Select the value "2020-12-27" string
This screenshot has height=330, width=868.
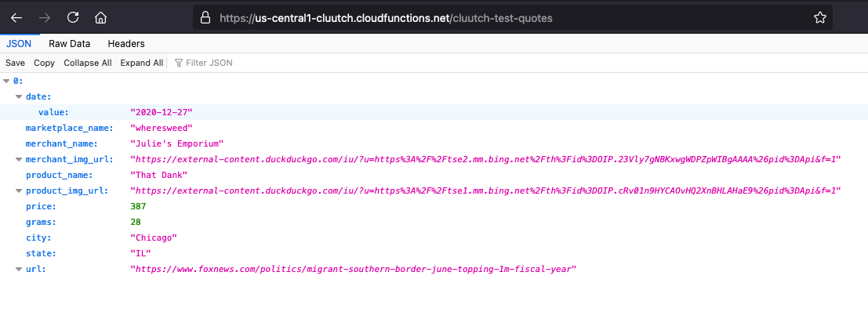[161, 112]
